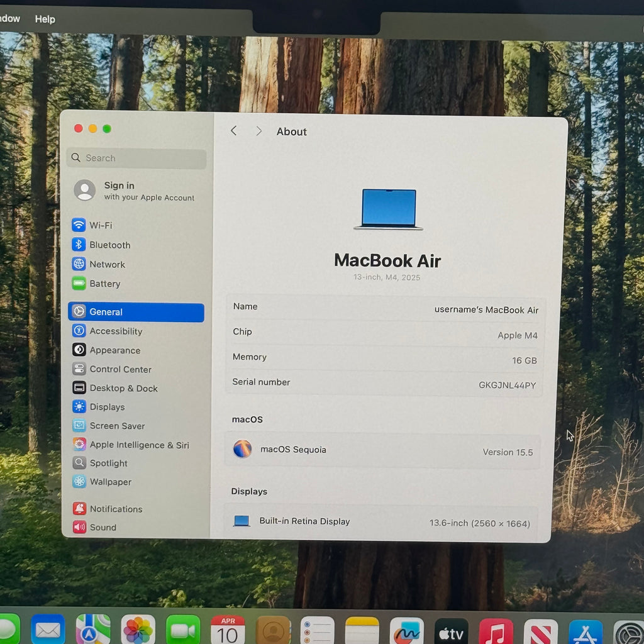The height and width of the screenshot is (644, 644).
Task: Click the macOS Sequoia row icon
Action: 242,449
